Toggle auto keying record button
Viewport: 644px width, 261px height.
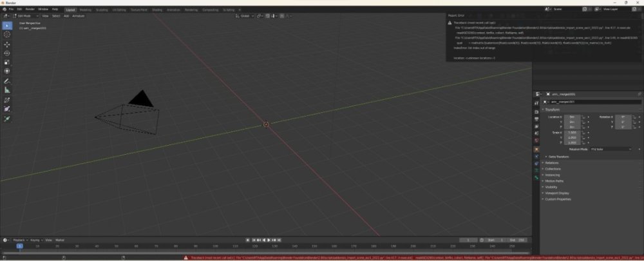click(x=248, y=240)
